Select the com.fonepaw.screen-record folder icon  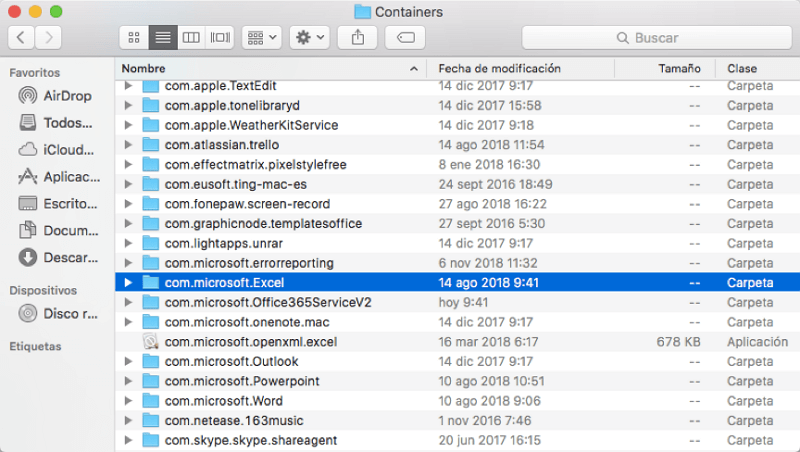(151, 204)
